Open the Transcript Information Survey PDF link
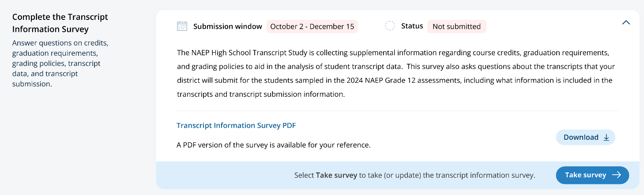Image resolution: width=644 pixels, height=195 pixels. (x=236, y=126)
